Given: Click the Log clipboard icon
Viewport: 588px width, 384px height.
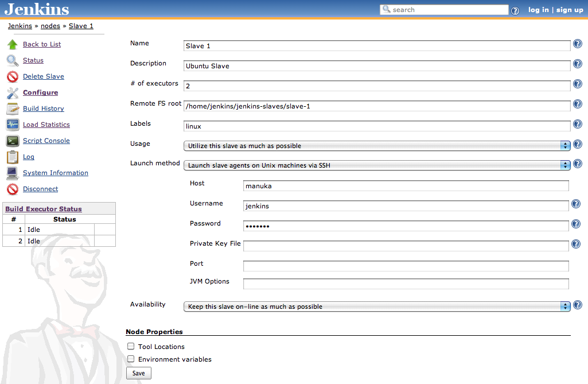Looking at the screenshot, I should (x=13, y=157).
